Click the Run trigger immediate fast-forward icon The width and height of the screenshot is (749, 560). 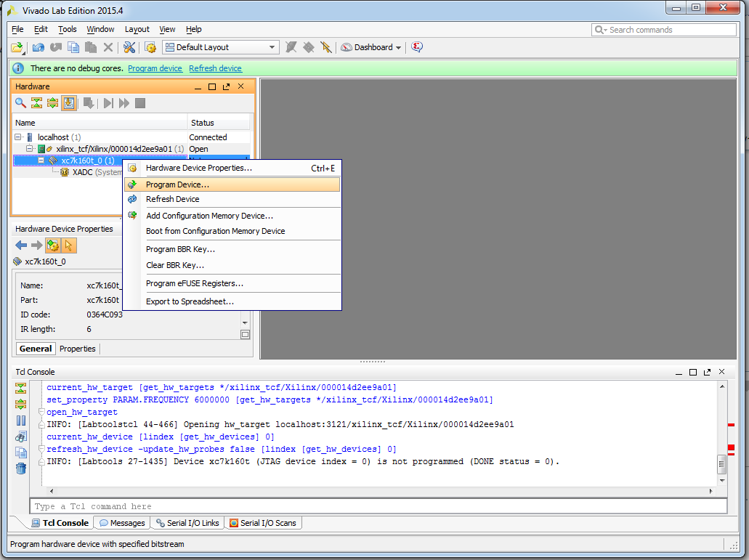pos(124,102)
